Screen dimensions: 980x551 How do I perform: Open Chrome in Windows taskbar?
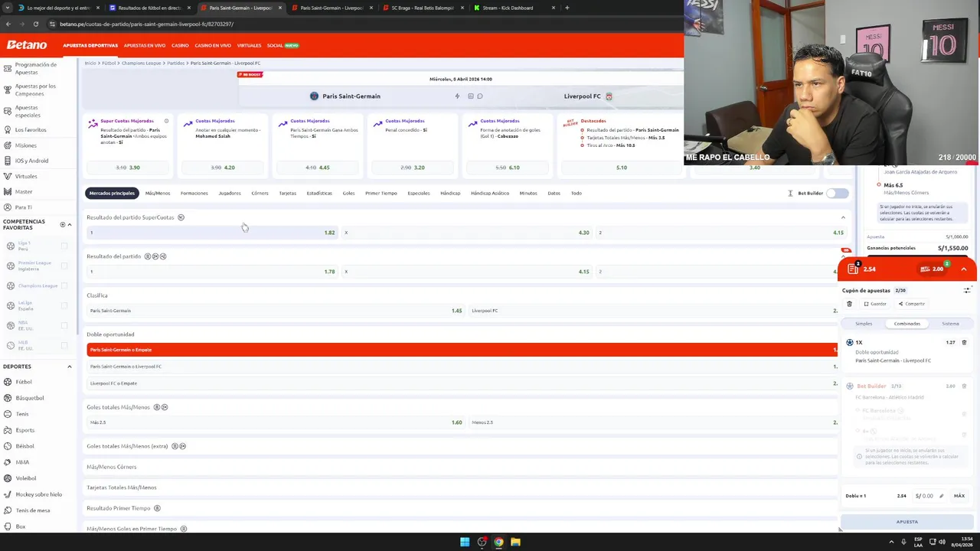click(498, 542)
